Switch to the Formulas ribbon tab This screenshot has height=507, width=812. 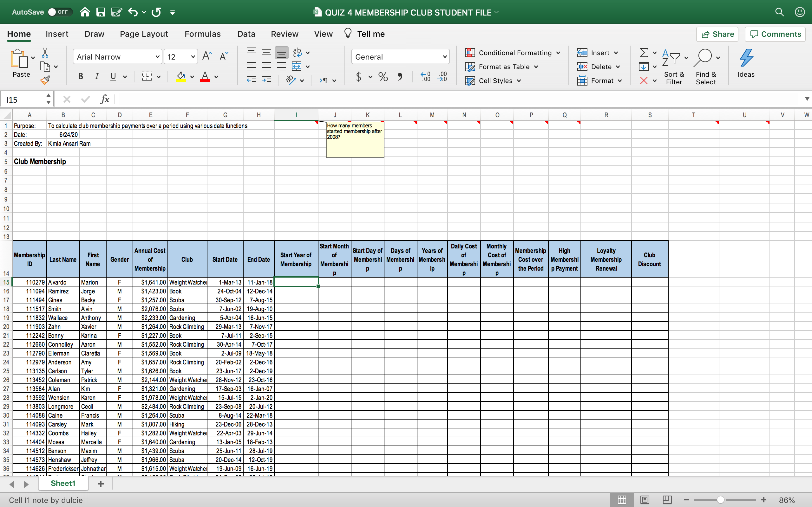pyautogui.click(x=203, y=34)
